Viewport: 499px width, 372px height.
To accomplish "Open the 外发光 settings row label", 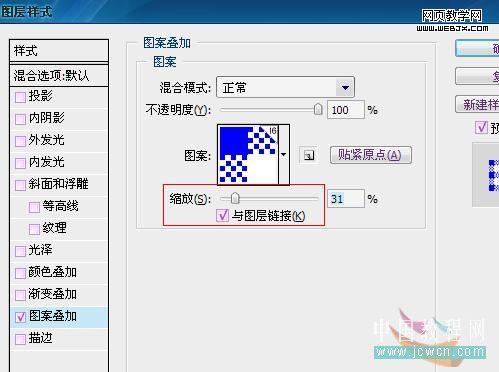I will (x=46, y=140).
